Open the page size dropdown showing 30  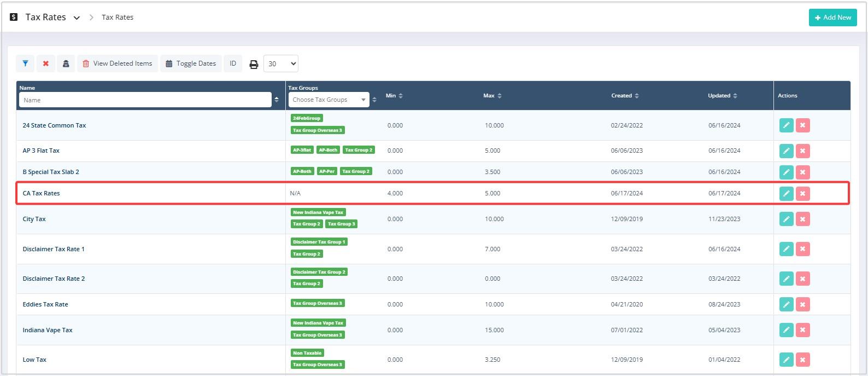click(x=281, y=63)
